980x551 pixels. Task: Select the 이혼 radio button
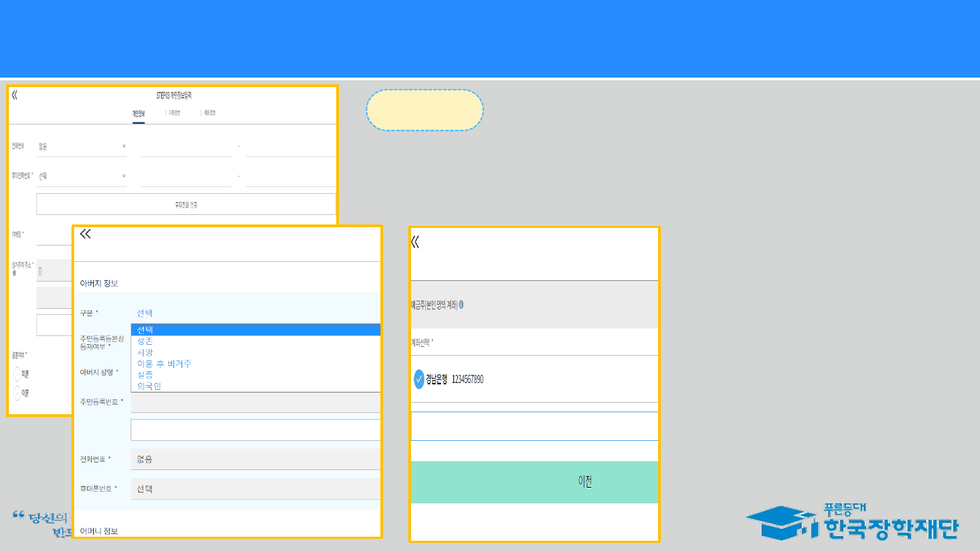(x=18, y=393)
